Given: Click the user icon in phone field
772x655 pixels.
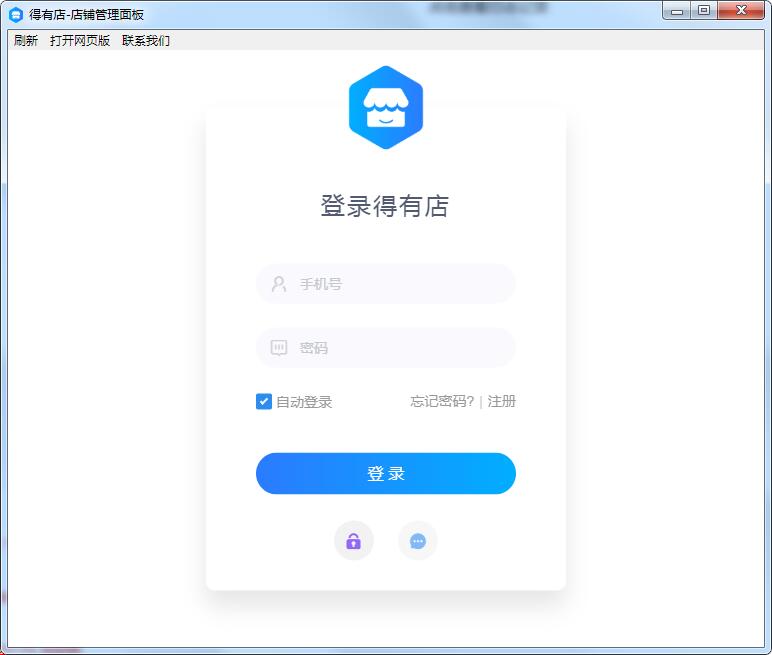Looking at the screenshot, I should tap(279, 284).
